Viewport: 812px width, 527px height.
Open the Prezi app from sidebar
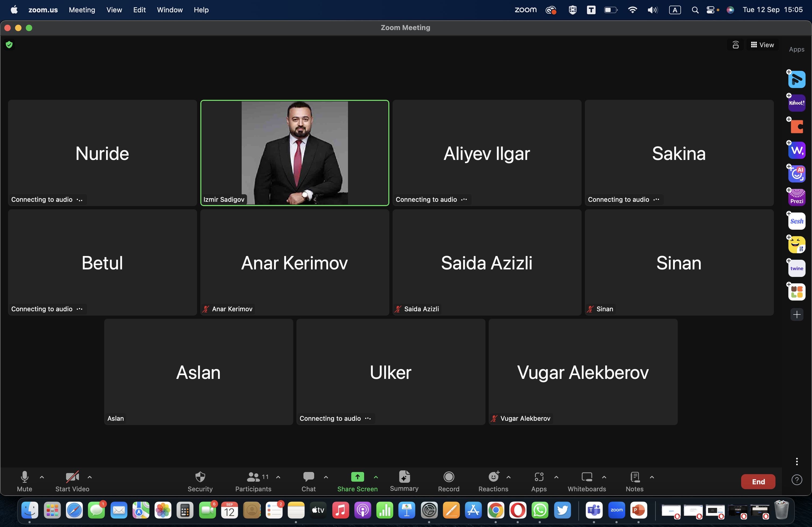pyautogui.click(x=797, y=197)
